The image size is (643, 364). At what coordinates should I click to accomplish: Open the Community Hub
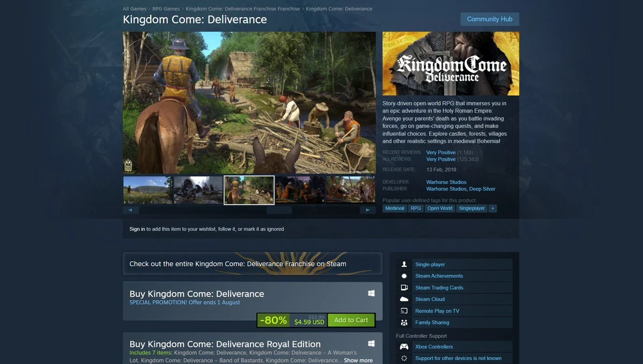(490, 19)
